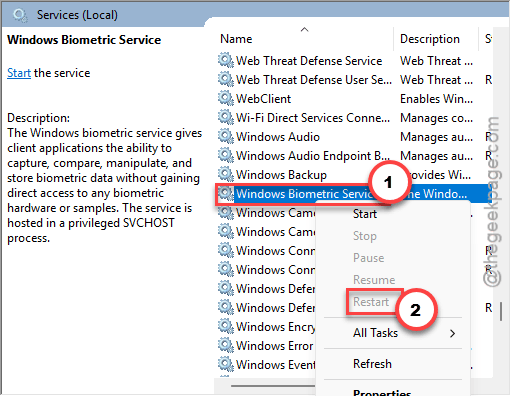511x396 pixels.
Task: Click gear icon beside Wi-Fi Direct Services Conne...
Action: (226, 117)
